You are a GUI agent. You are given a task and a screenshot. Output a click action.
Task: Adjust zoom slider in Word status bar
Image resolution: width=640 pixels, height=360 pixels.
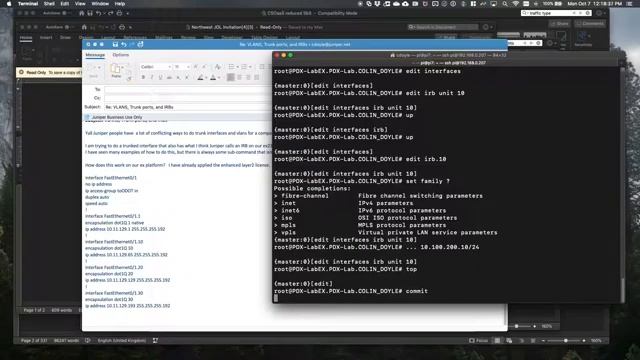(x=565, y=340)
